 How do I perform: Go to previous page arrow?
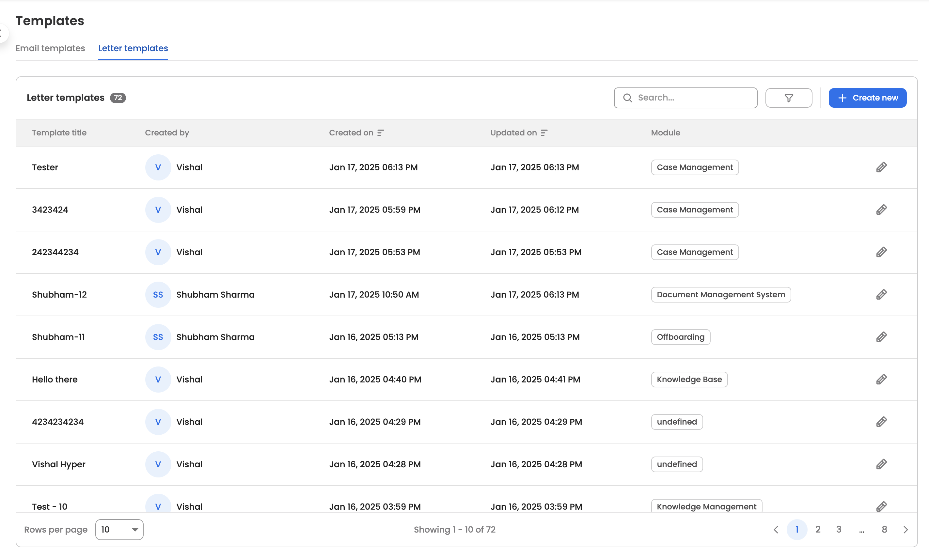[776, 529]
